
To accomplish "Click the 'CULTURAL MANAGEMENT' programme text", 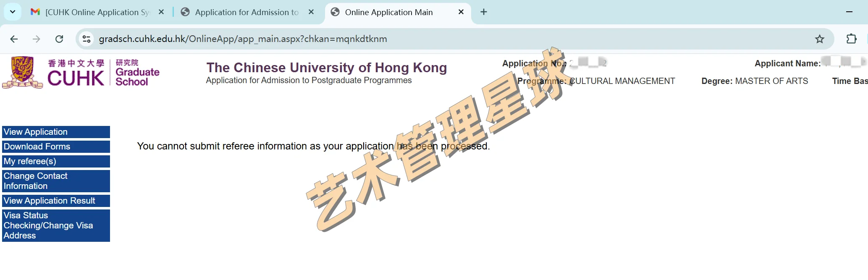I will click(x=622, y=81).
